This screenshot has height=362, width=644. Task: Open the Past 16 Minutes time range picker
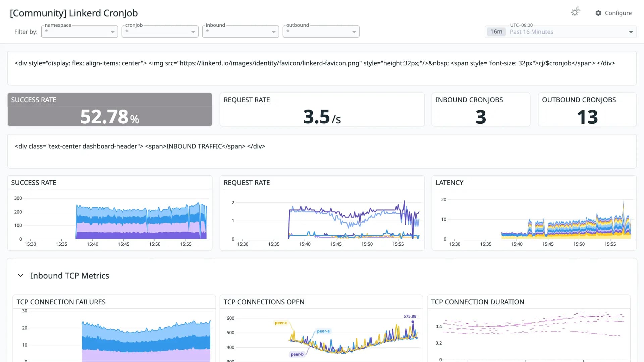pyautogui.click(x=560, y=32)
